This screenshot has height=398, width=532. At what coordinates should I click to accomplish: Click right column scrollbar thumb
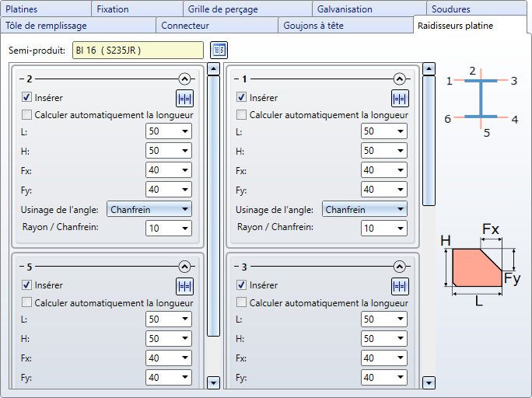429,141
